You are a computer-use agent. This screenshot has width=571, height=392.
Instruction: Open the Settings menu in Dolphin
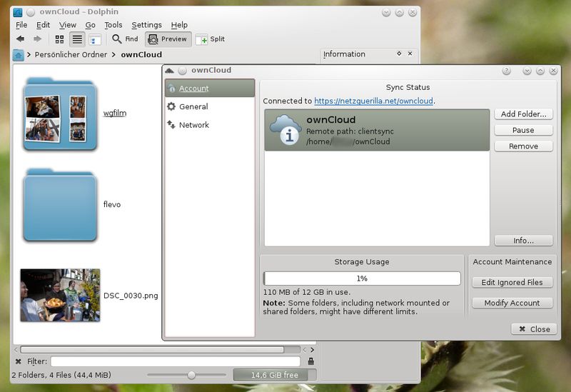pos(146,25)
